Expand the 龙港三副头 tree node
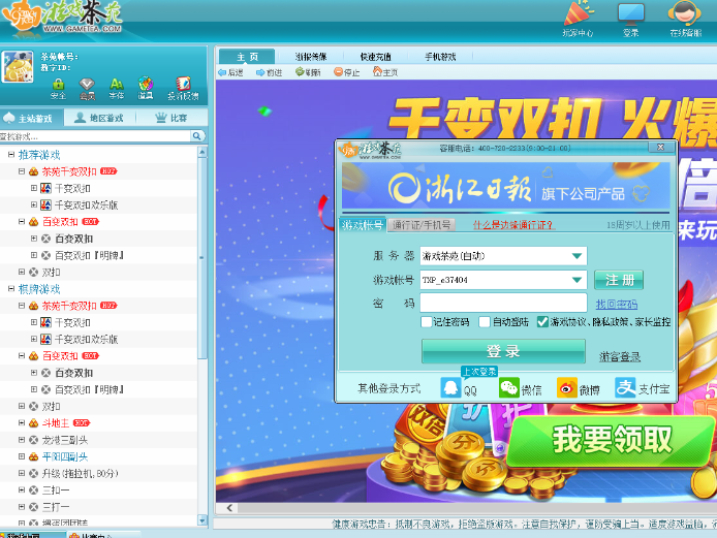Screen dimensions: 717x538 [21, 440]
